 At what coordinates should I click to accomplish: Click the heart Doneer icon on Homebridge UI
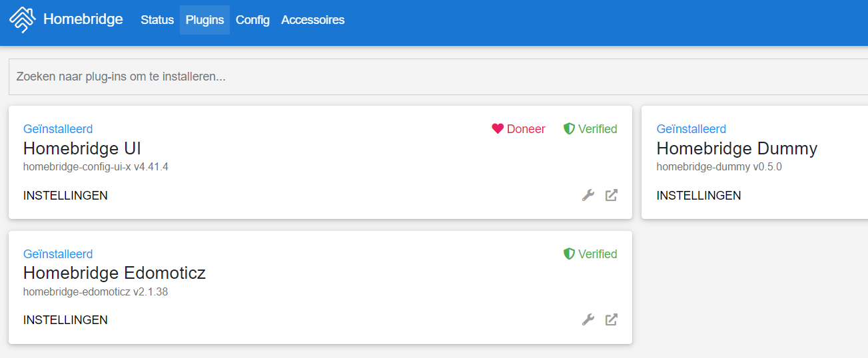[498, 128]
